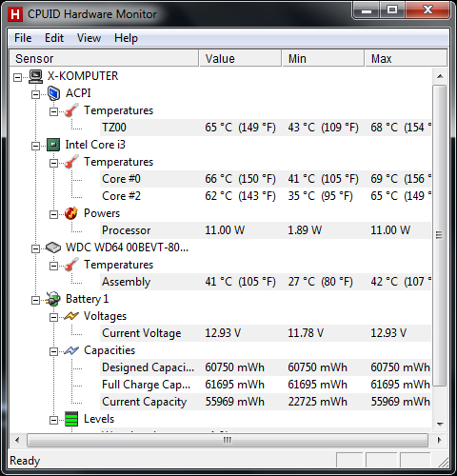
Task: Click the WDC Temperatures thermometer icon
Action: [71, 265]
